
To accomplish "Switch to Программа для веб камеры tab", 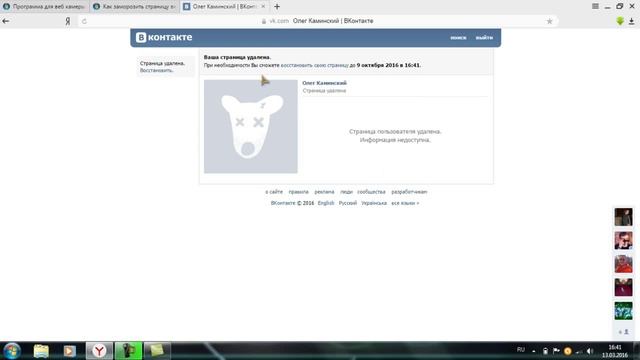I will click(x=44, y=7).
